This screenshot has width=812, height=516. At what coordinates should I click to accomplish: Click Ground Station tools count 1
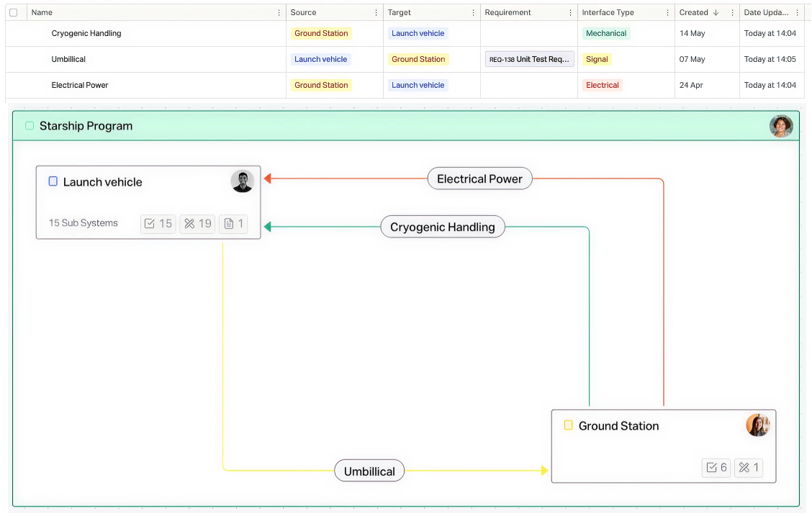point(749,468)
